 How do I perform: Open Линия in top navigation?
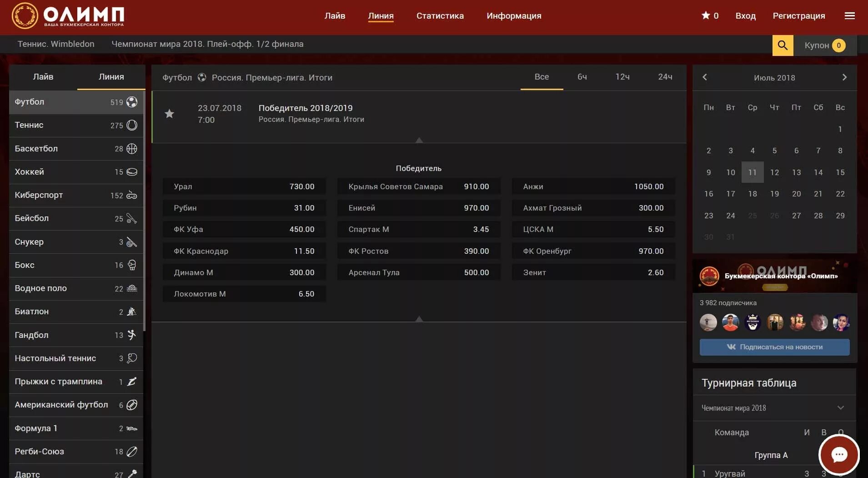tap(381, 16)
